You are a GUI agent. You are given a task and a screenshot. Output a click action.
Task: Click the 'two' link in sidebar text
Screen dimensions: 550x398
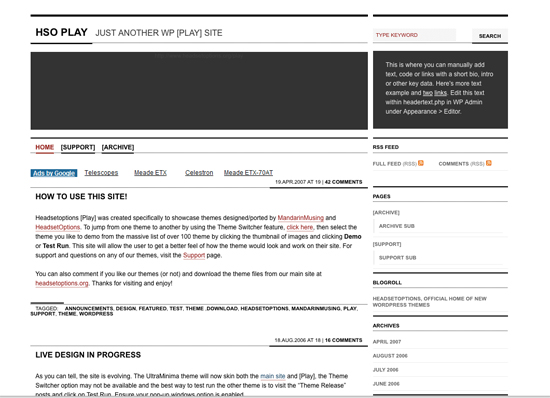click(x=428, y=93)
